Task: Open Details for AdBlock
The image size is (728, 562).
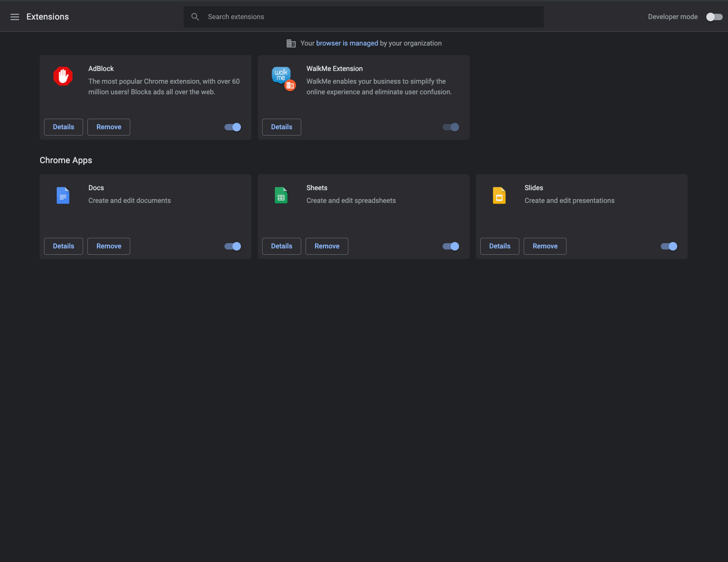Action: click(64, 127)
